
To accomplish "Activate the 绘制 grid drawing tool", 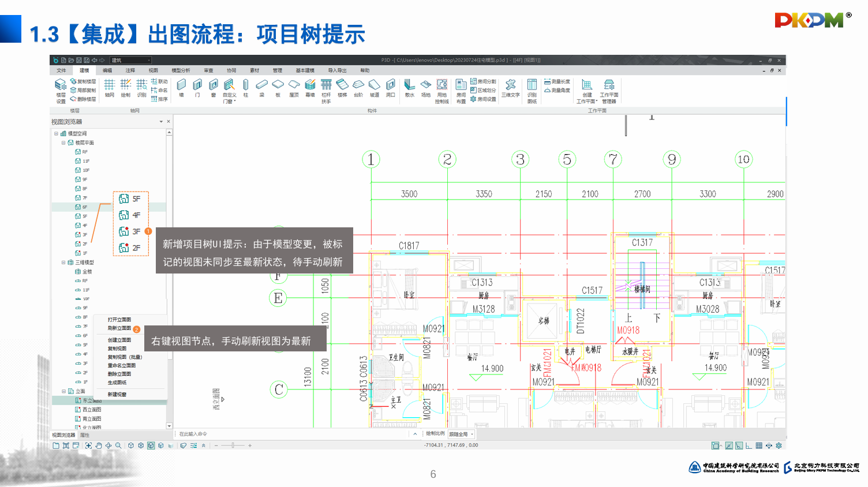I will point(126,88).
